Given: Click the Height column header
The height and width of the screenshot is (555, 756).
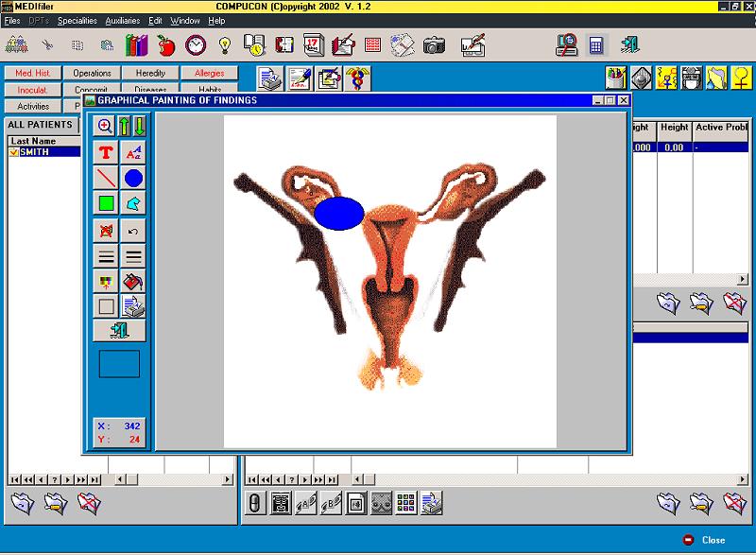Looking at the screenshot, I should pos(674,130).
